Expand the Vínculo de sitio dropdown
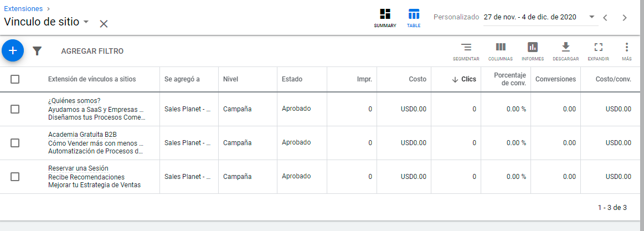The image size is (644, 231). [x=86, y=22]
